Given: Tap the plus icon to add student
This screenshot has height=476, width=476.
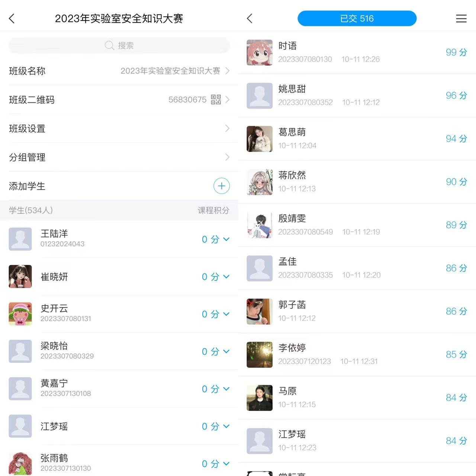Looking at the screenshot, I should tap(222, 186).
